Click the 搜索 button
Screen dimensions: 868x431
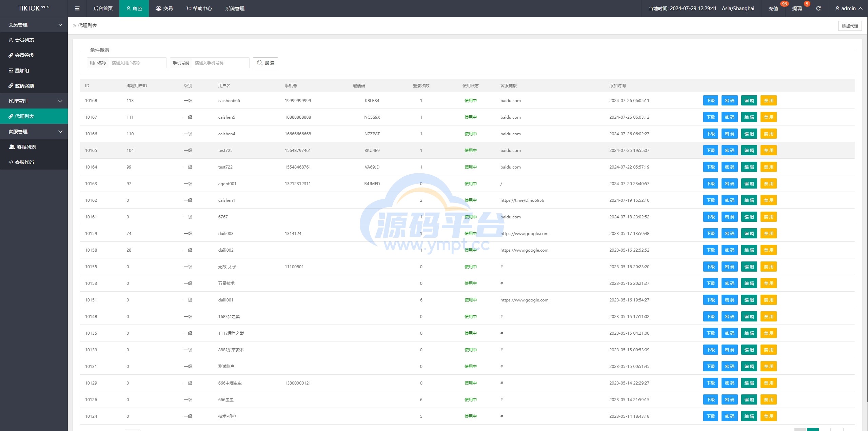click(x=265, y=63)
